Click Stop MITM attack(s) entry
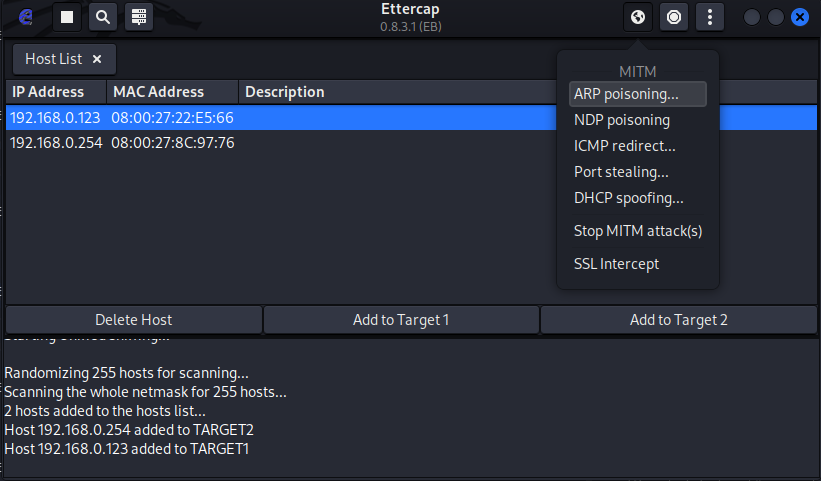This screenshot has width=821, height=481. tap(638, 231)
